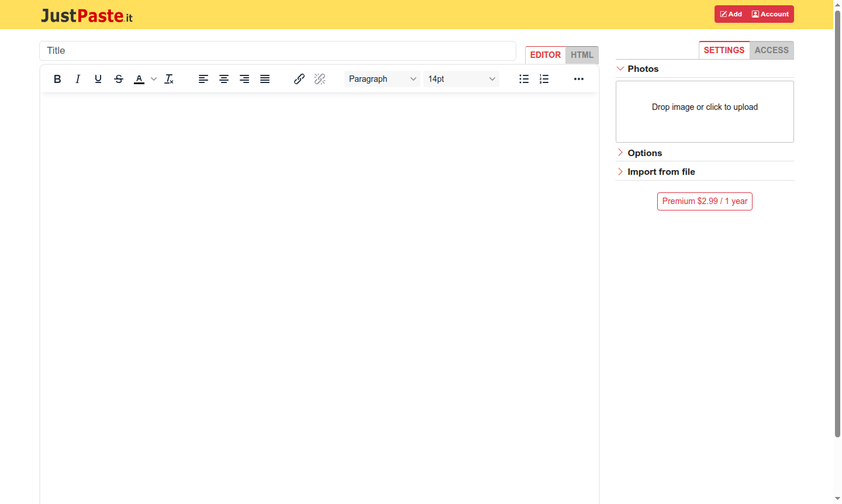This screenshot has height=504, width=842.
Task: Create a bulleted list
Action: pos(524,79)
